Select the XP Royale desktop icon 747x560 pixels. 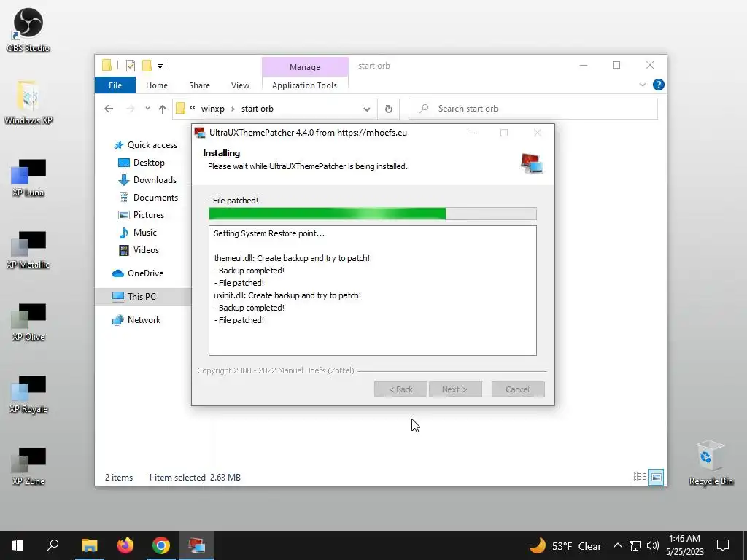click(28, 394)
